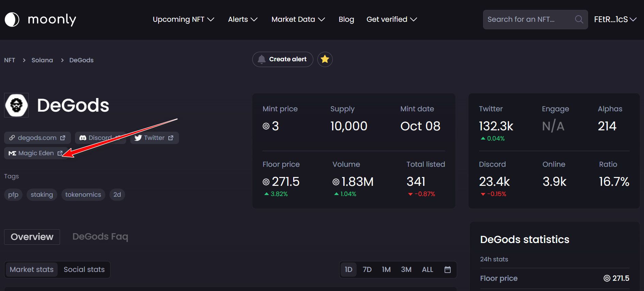The image size is (644, 291).
Task: Expand the Upcoming NFT menu
Action: click(183, 19)
